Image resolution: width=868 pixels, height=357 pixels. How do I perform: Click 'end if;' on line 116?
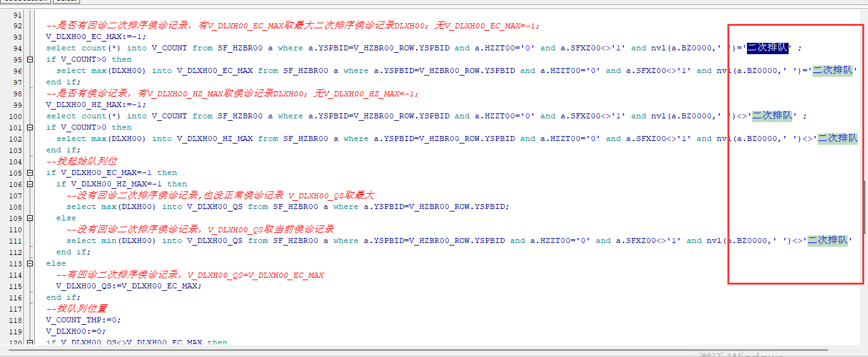64,297
